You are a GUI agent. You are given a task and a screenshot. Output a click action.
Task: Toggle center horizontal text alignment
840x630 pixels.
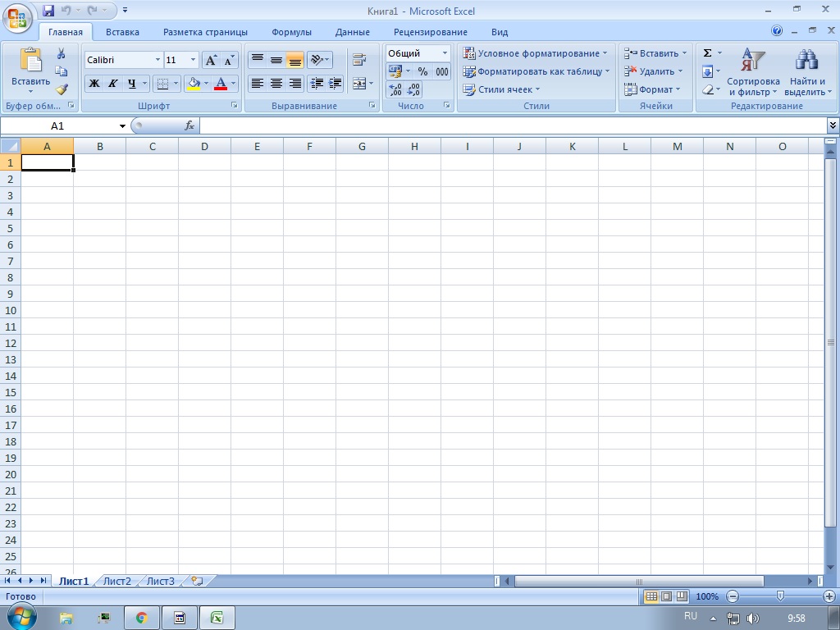coord(276,84)
